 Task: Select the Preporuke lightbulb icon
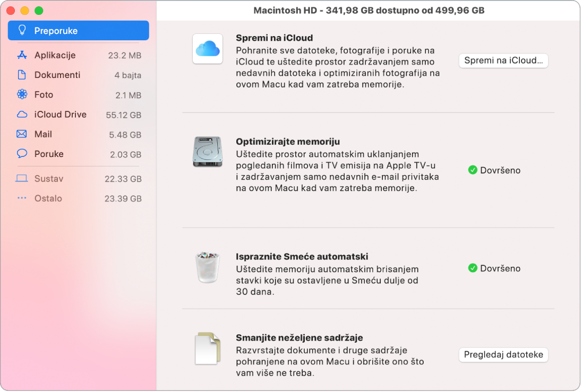tap(21, 30)
